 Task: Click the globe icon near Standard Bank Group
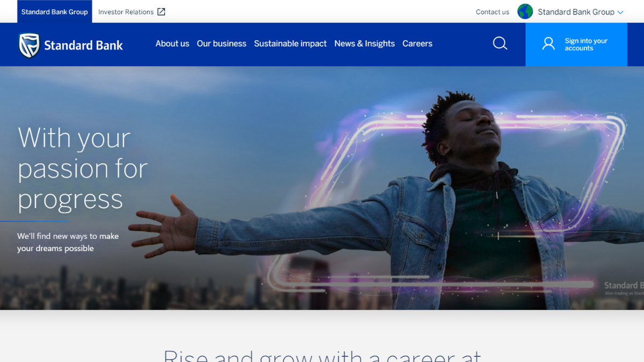(x=525, y=11)
